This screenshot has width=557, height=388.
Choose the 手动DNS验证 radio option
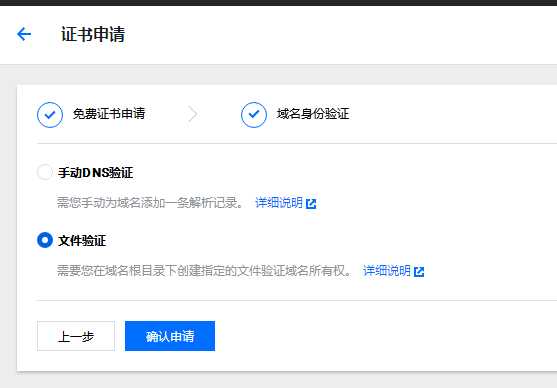point(45,172)
